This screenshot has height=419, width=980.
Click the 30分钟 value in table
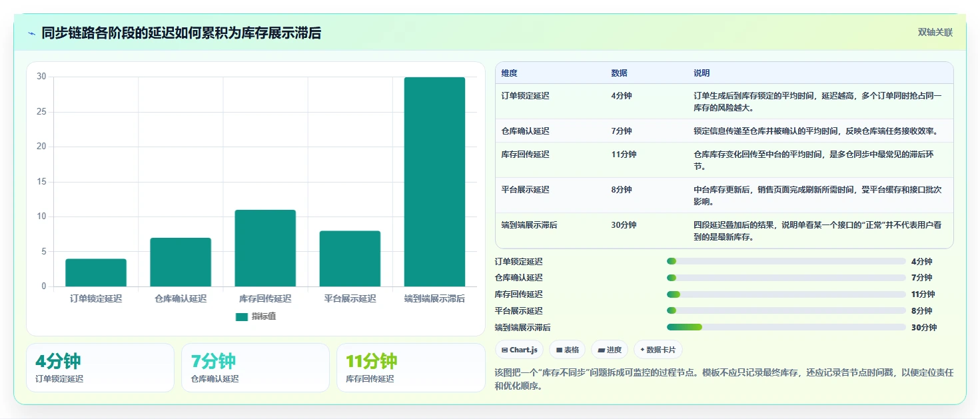624,225
